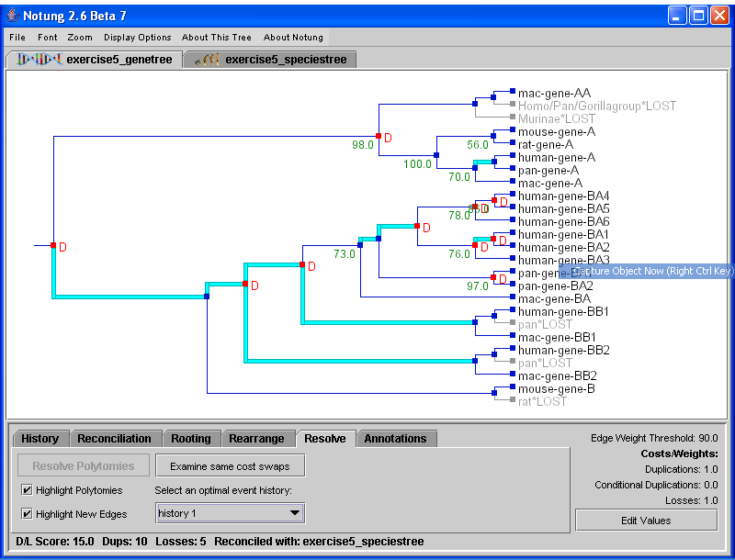Click the blue node labeled 100.0
The height and width of the screenshot is (560, 735).
click(436, 156)
